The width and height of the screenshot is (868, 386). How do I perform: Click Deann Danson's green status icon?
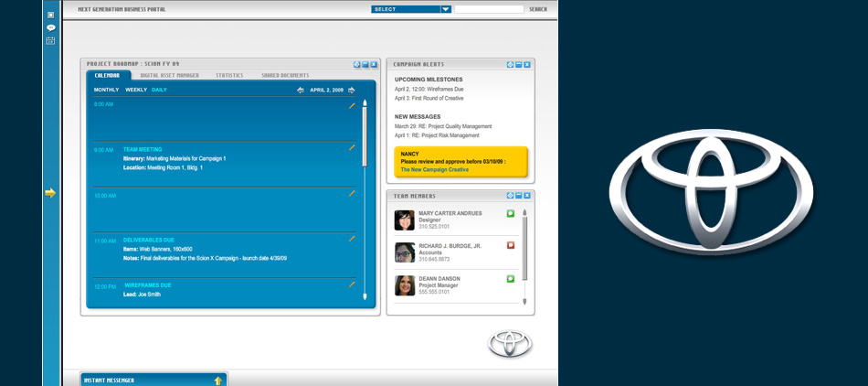click(x=511, y=278)
